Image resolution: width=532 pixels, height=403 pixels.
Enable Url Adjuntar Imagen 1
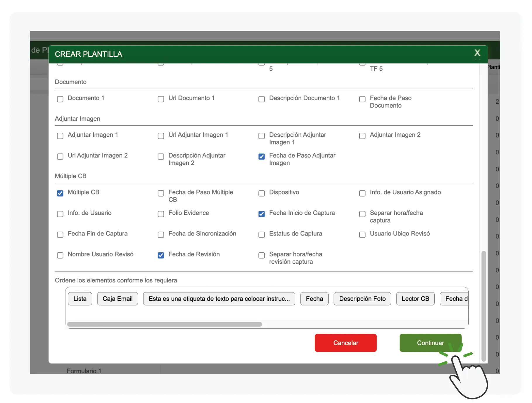coord(161,136)
